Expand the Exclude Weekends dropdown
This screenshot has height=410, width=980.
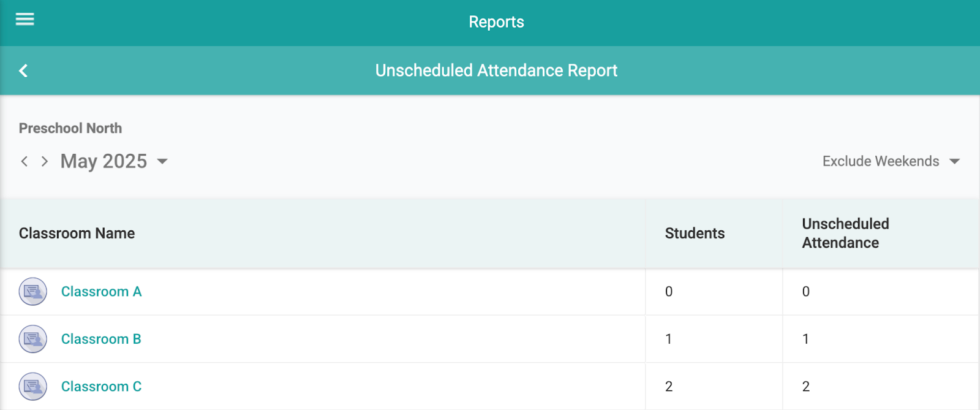(x=880, y=161)
